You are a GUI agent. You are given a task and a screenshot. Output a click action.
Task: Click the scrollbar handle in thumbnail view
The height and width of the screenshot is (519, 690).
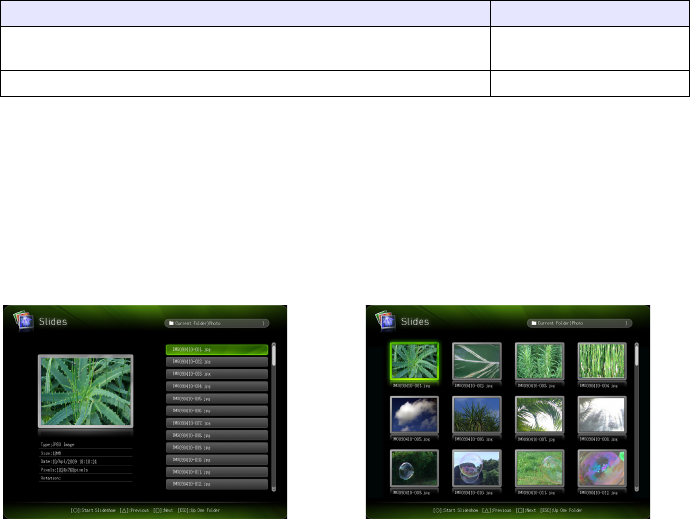click(636, 355)
